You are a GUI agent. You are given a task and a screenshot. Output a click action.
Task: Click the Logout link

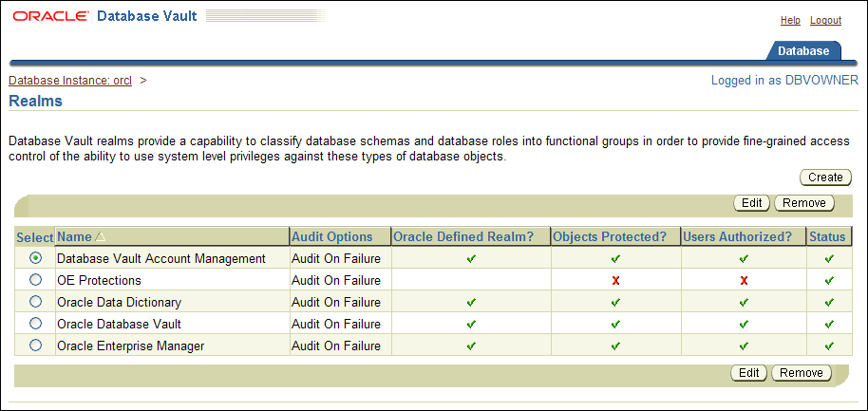[825, 20]
